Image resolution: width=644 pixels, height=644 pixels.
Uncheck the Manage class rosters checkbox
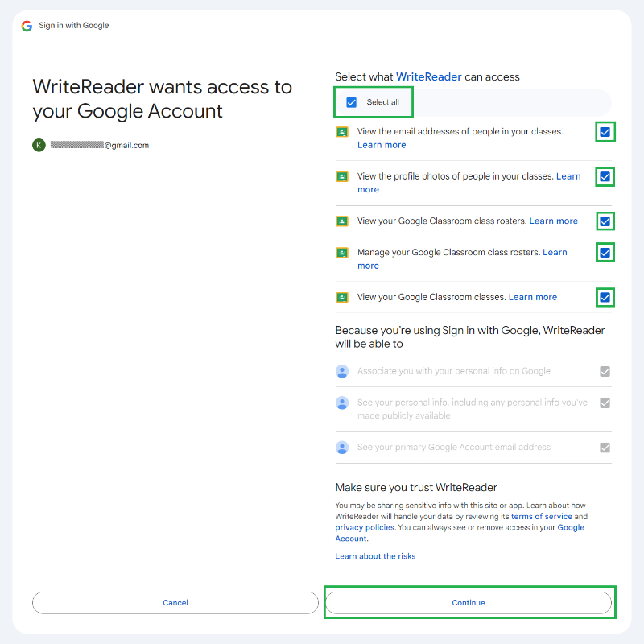[x=605, y=253]
